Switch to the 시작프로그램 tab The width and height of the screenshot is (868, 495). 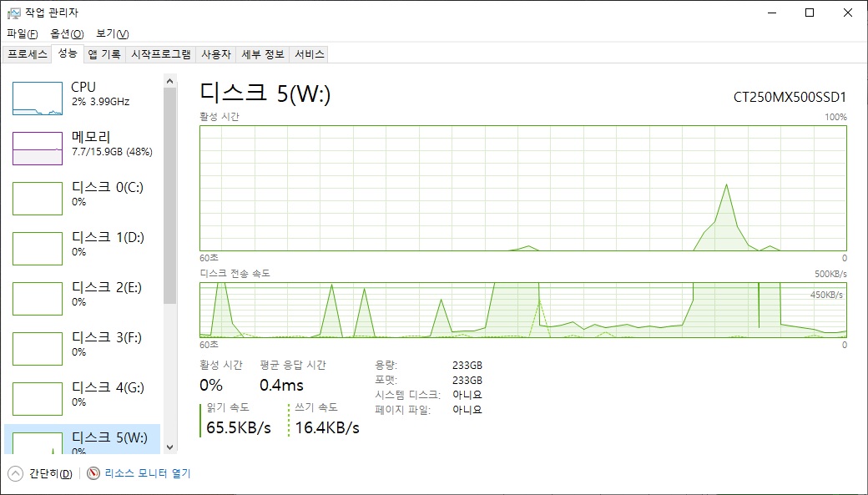point(160,54)
